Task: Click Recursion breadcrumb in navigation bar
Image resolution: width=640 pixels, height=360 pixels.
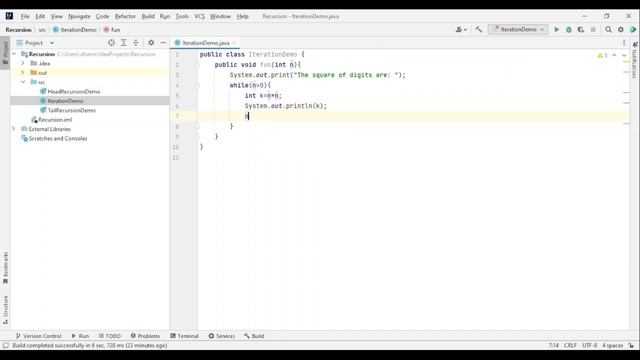Action: point(18,30)
